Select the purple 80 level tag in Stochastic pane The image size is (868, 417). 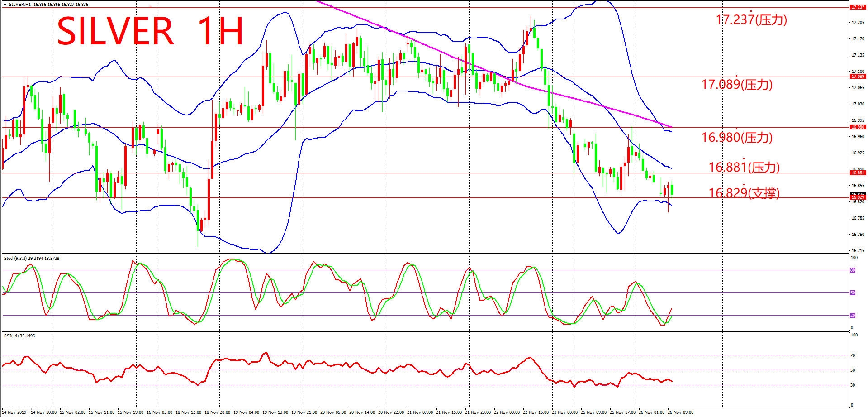[x=853, y=270]
